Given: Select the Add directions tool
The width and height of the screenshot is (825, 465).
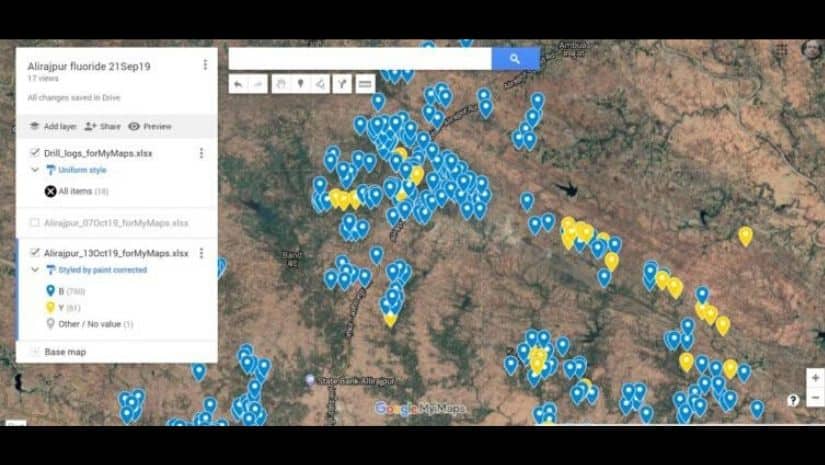Looking at the screenshot, I should 342,85.
